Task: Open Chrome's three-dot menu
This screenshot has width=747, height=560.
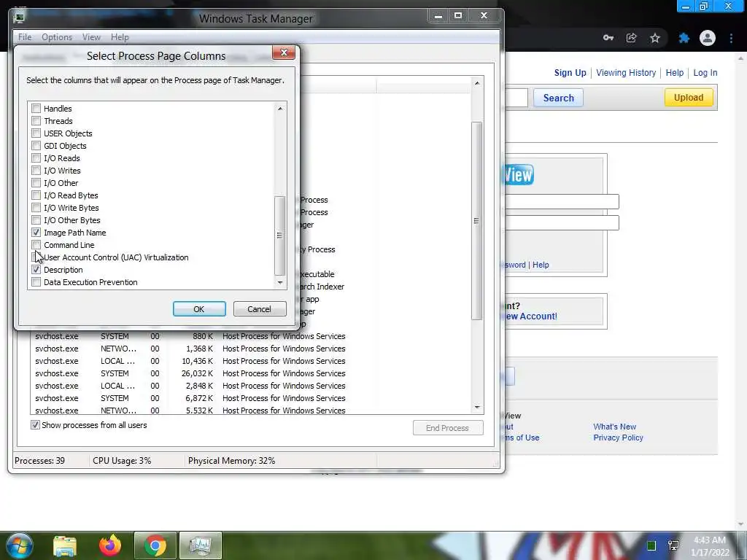Action: (x=731, y=38)
